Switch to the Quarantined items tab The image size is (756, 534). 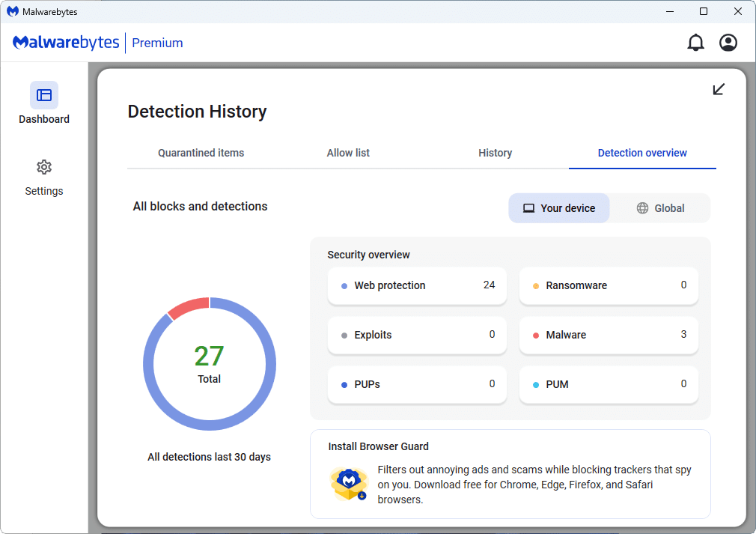pos(201,153)
